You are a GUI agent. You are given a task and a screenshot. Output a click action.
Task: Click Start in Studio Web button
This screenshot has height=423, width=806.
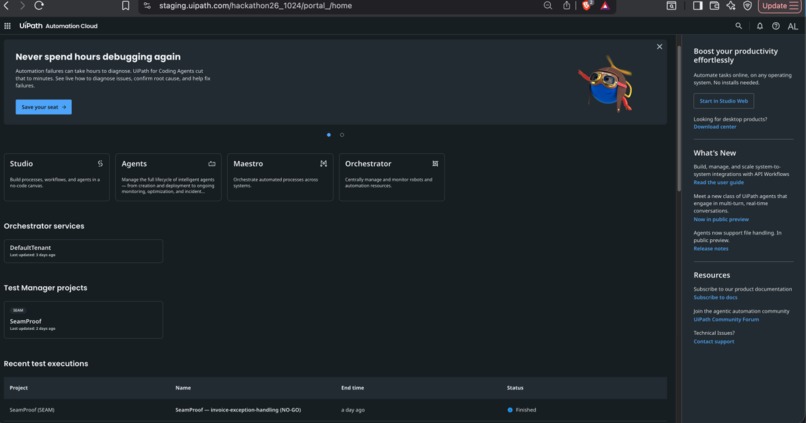[x=723, y=101]
